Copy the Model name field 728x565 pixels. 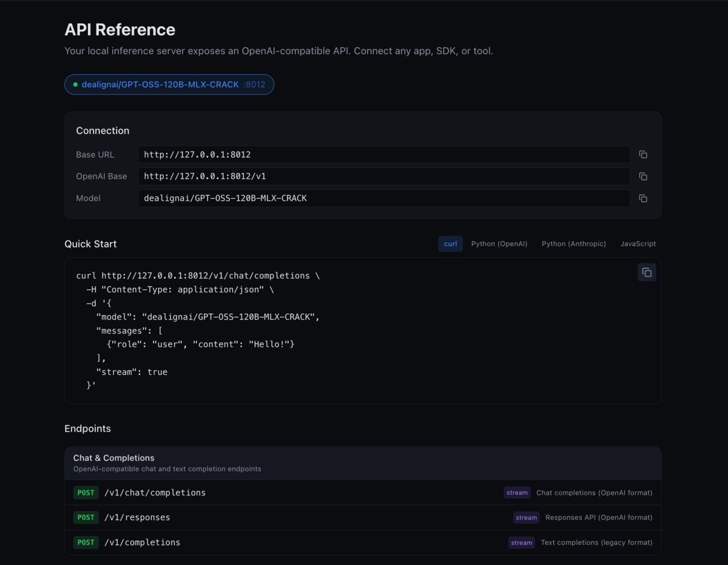click(643, 198)
